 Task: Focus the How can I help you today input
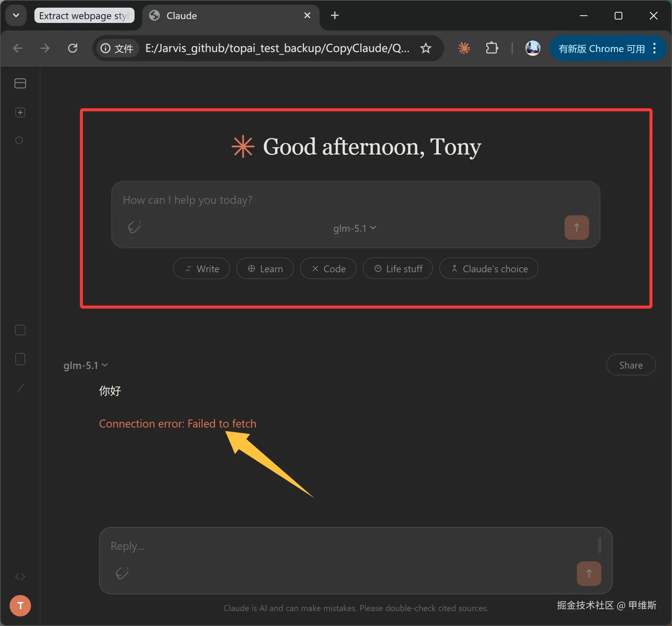pyautogui.click(x=355, y=200)
